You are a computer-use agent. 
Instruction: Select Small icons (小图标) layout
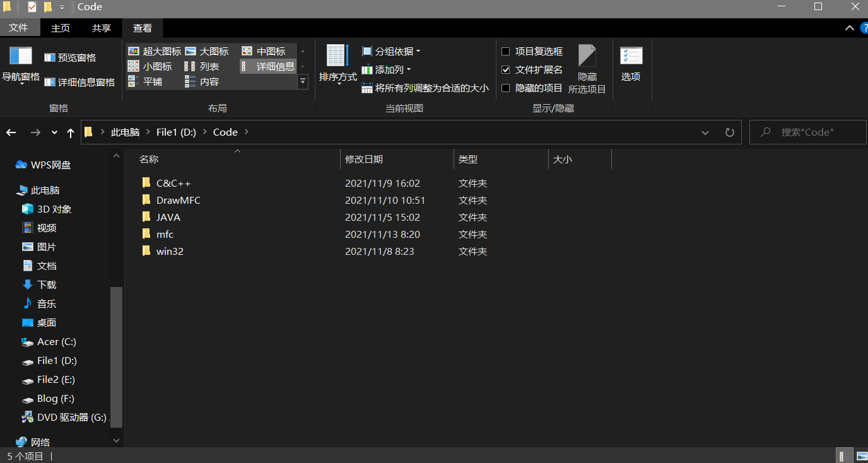[x=150, y=66]
